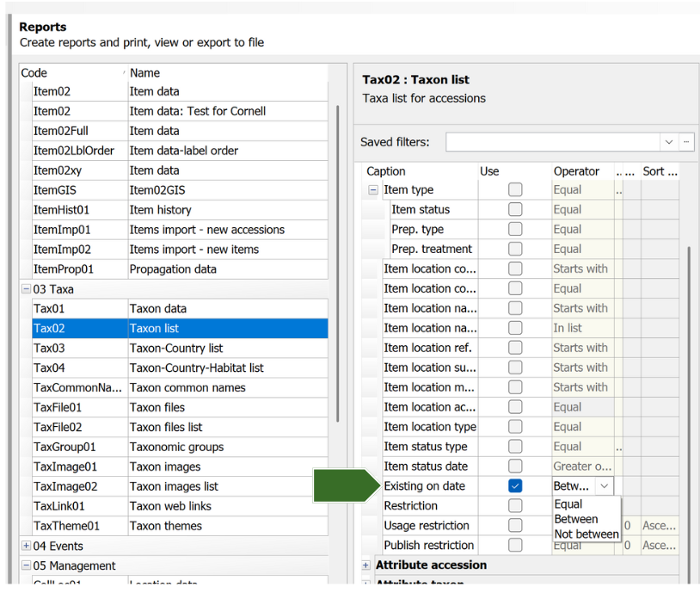Enable the Prep. treatment filter checkbox

(515, 249)
